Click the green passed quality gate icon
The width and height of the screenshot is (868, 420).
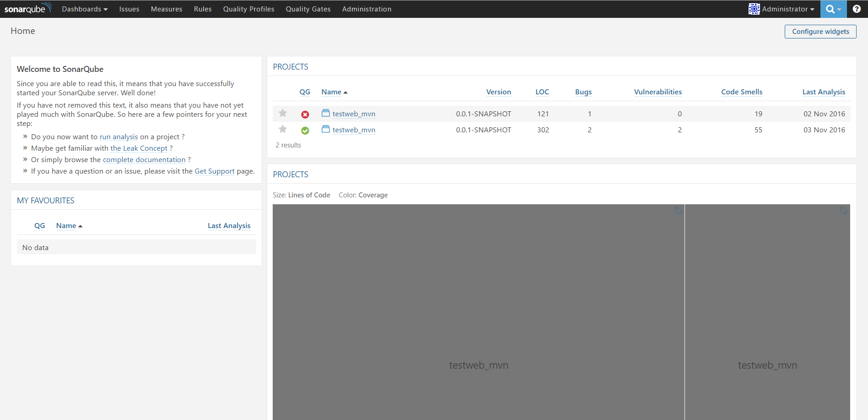(x=305, y=131)
